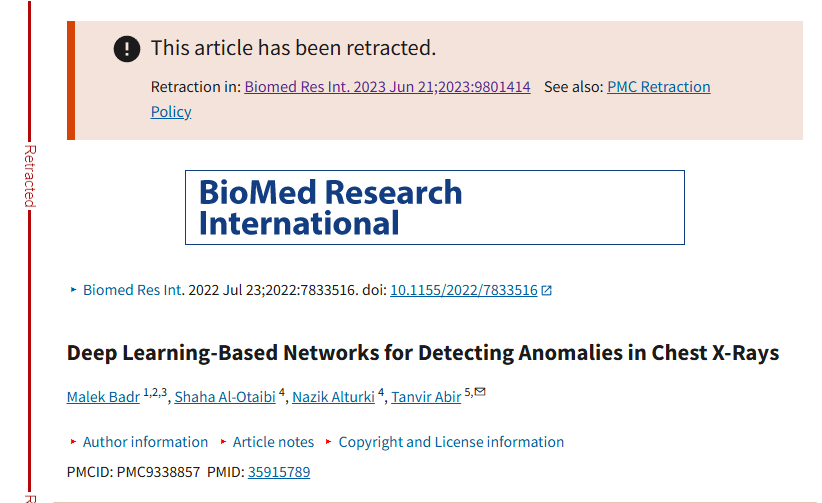Screen dimensions: 822x503
Task: Click the "This article has been retracted" heading
Action: point(293,48)
